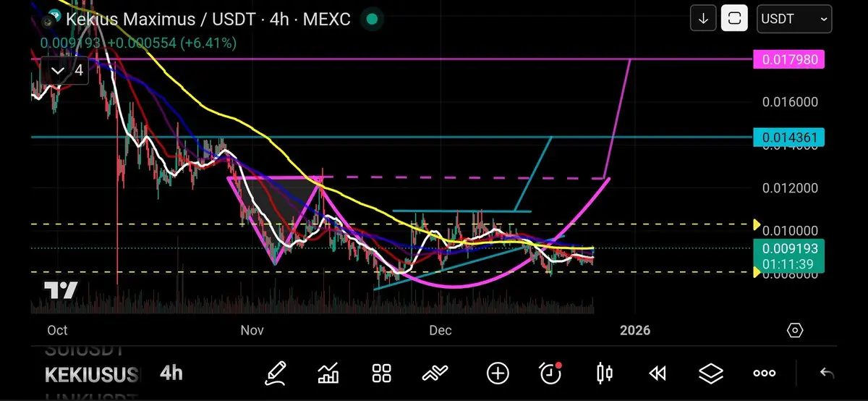Click the Oct date label on axis
The width and height of the screenshot is (868, 401).
click(57, 331)
